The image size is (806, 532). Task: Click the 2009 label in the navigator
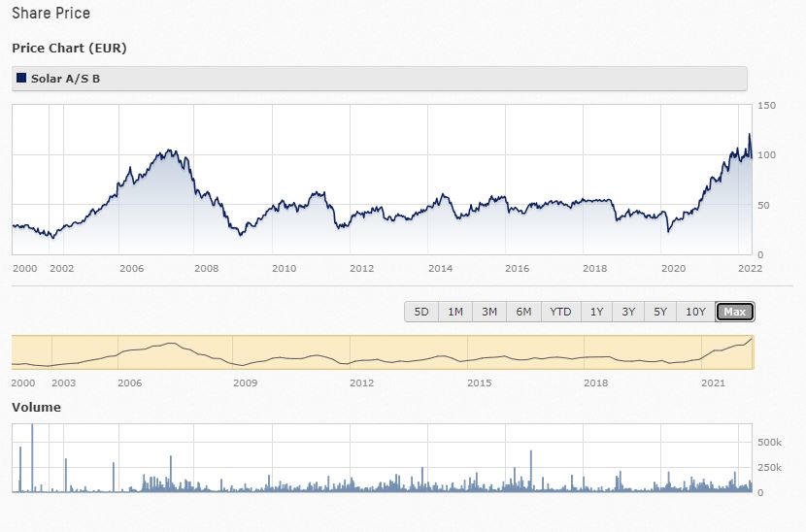(245, 383)
